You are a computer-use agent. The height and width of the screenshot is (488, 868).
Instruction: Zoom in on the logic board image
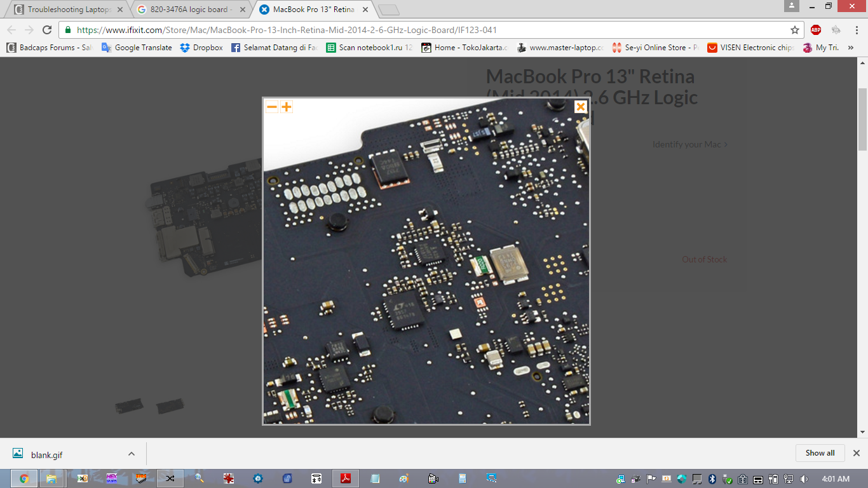pos(287,107)
